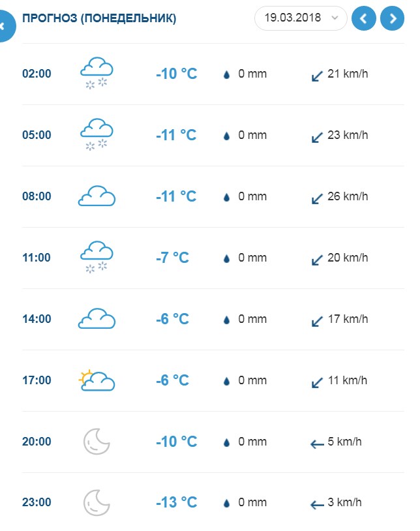Click the snow cloud icon at 11:00
This screenshot has height=531, width=420.
pyautogui.click(x=97, y=257)
